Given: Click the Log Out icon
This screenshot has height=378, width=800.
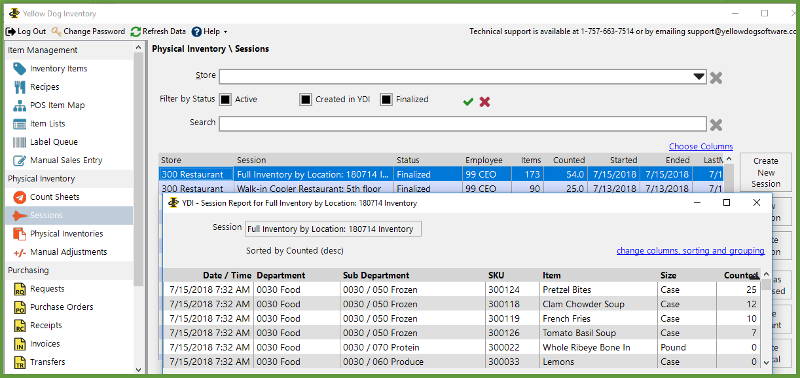Looking at the screenshot, I should (10, 31).
